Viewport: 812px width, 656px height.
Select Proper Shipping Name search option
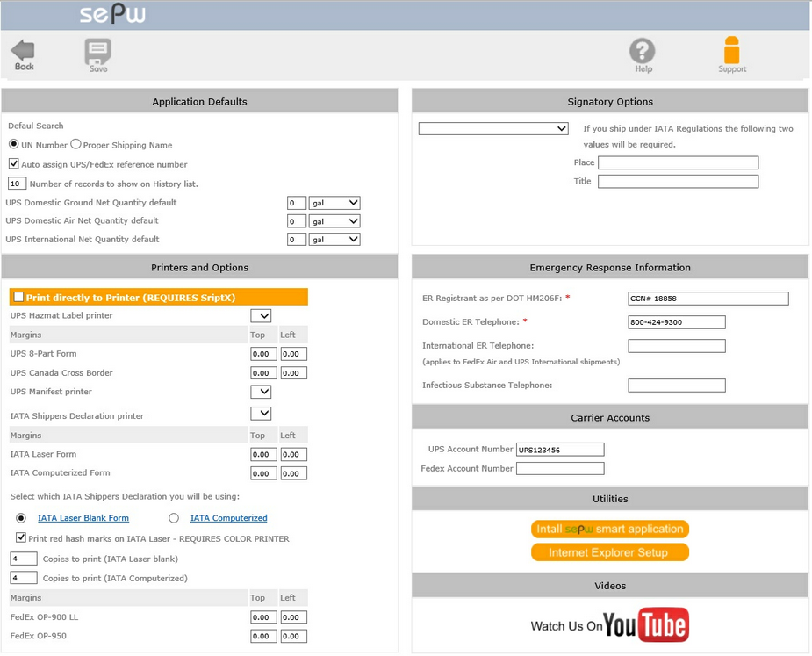point(75,144)
